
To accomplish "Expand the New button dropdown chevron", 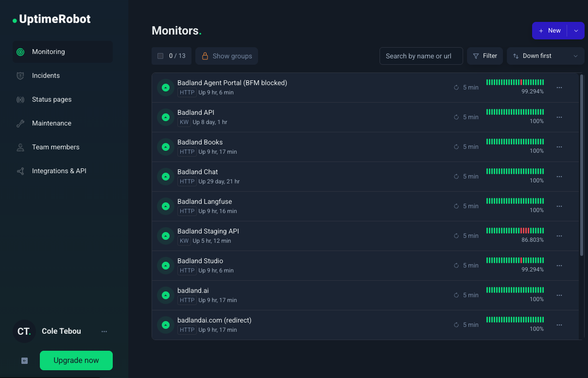I will (576, 30).
